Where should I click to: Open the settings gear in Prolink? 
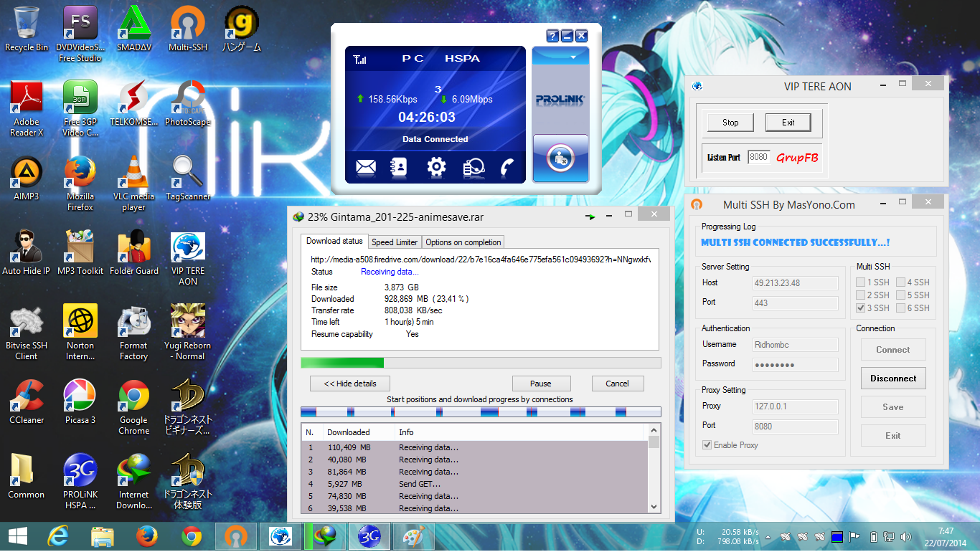(x=436, y=168)
